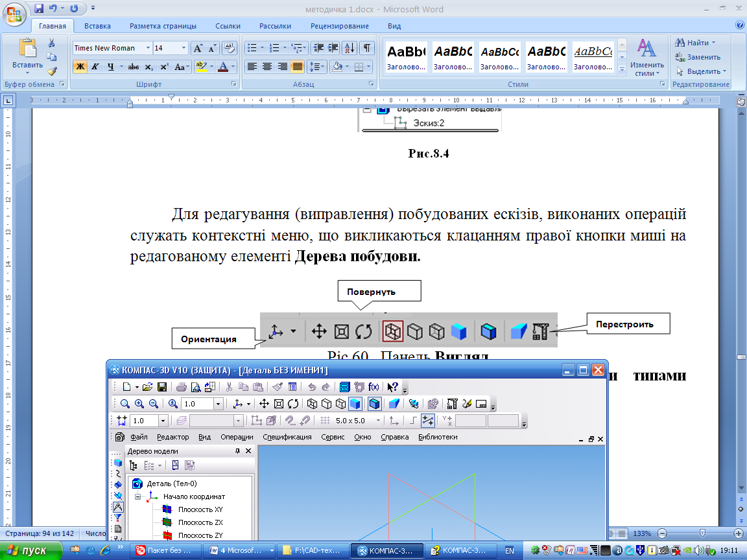Open Change Styles (Изменить стили) in Word
Screen dimensions: 747x560
[646, 57]
